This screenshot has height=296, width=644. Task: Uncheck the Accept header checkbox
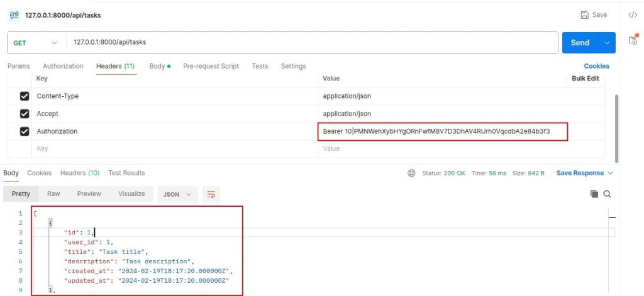coord(25,114)
